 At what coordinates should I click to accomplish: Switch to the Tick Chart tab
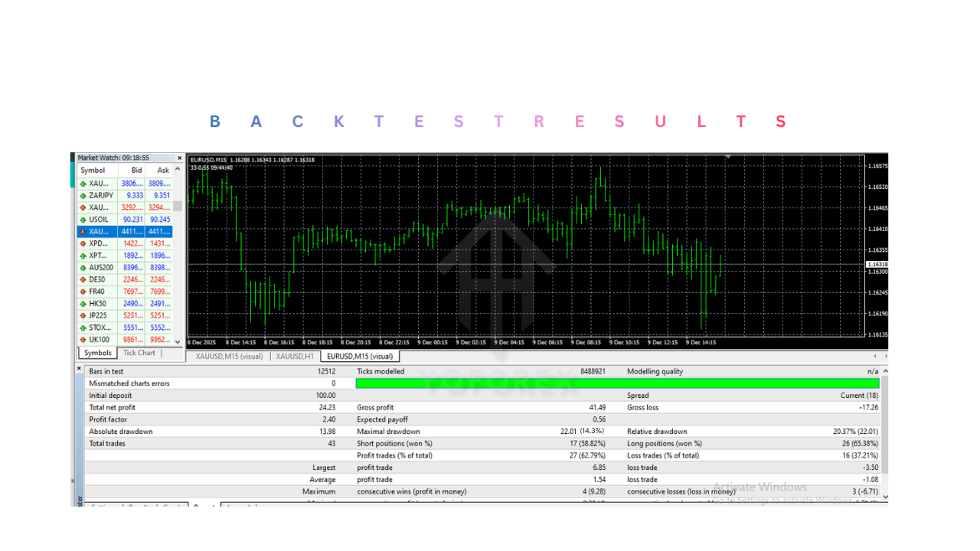139,353
